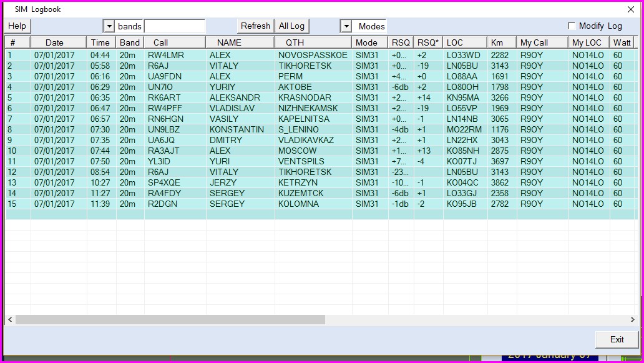Exit the logbook window

pyautogui.click(x=617, y=339)
